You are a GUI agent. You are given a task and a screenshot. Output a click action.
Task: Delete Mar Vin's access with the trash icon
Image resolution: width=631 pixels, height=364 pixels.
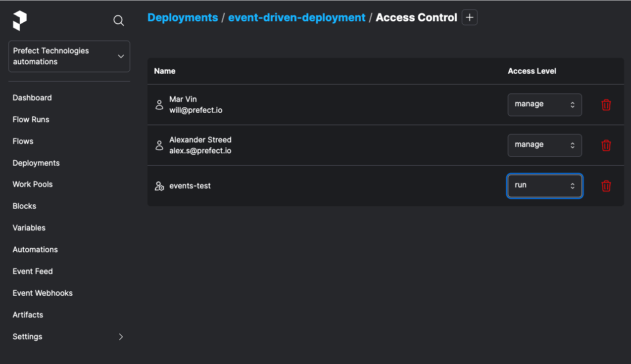coord(606,105)
